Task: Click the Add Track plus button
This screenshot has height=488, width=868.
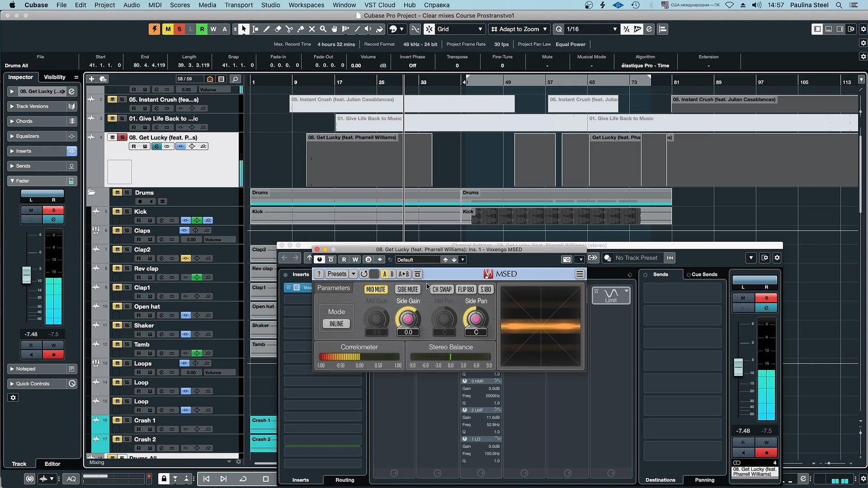Action: tap(91, 79)
